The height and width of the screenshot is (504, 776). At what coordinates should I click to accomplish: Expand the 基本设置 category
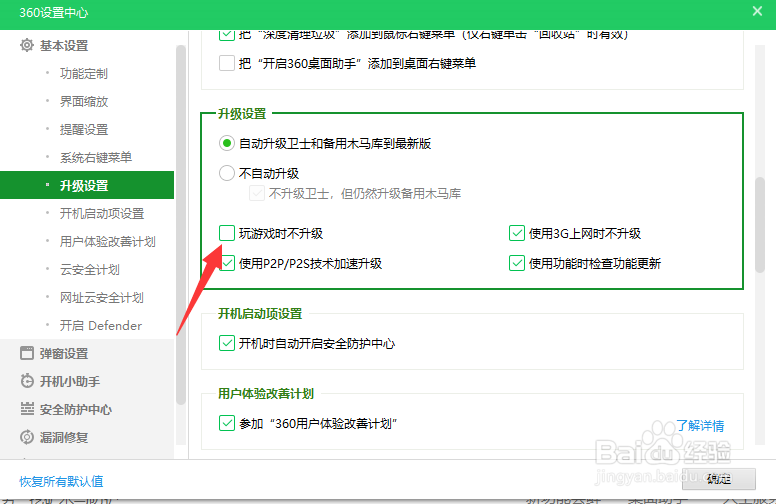64,46
